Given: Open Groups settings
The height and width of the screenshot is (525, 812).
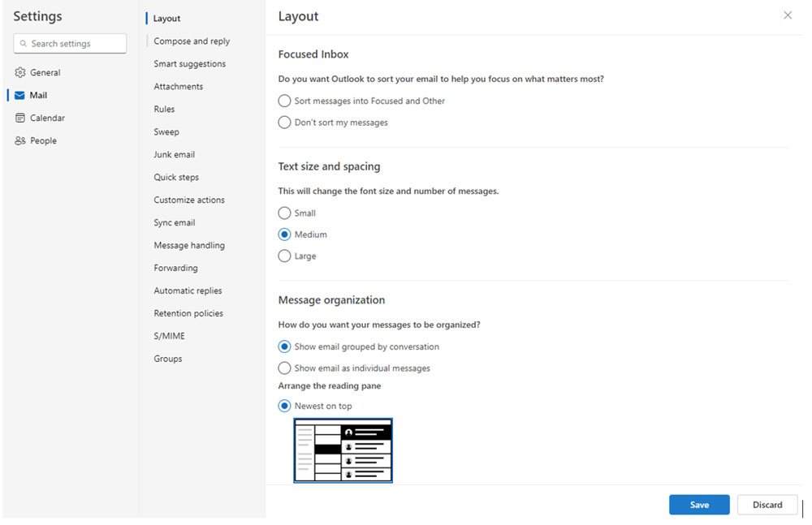Looking at the screenshot, I should 168,359.
